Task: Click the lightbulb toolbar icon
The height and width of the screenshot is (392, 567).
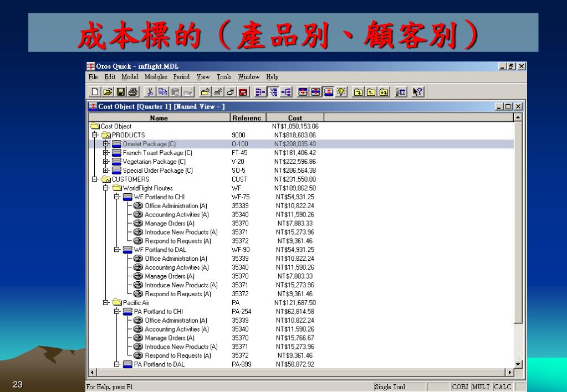Action: (341, 92)
